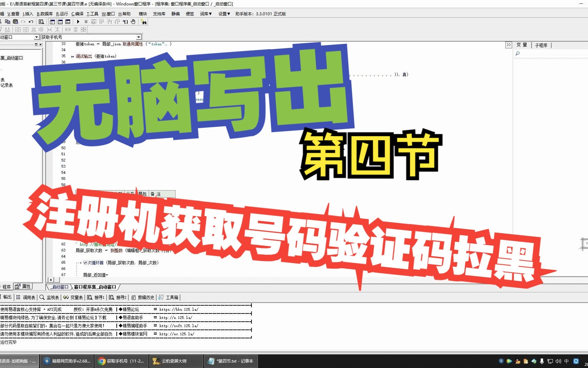Toggle the left work panel layout icon

pos(52,22)
